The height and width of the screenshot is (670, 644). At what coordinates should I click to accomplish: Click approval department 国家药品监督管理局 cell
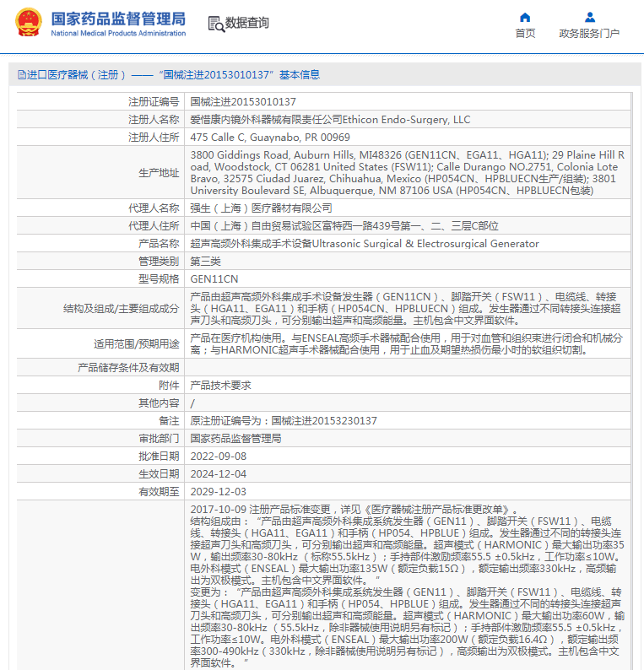tap(408, 439)
